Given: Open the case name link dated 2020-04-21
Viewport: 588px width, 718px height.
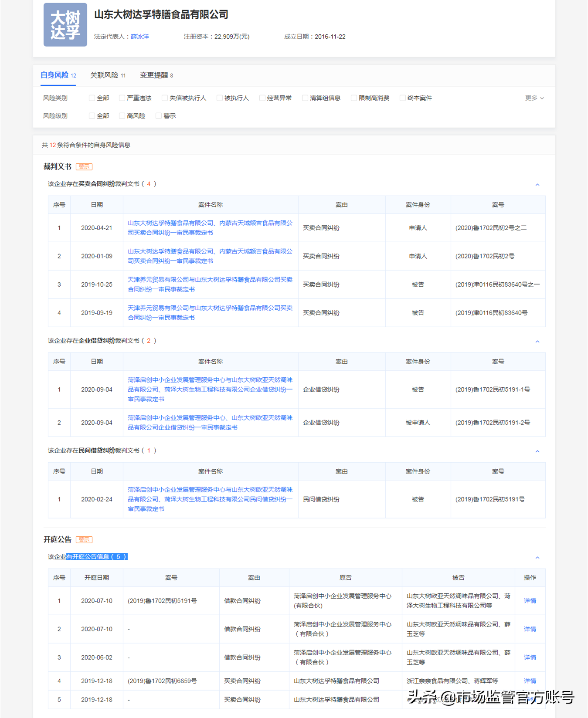Looking at the screenshot, I should pos(210,228).
